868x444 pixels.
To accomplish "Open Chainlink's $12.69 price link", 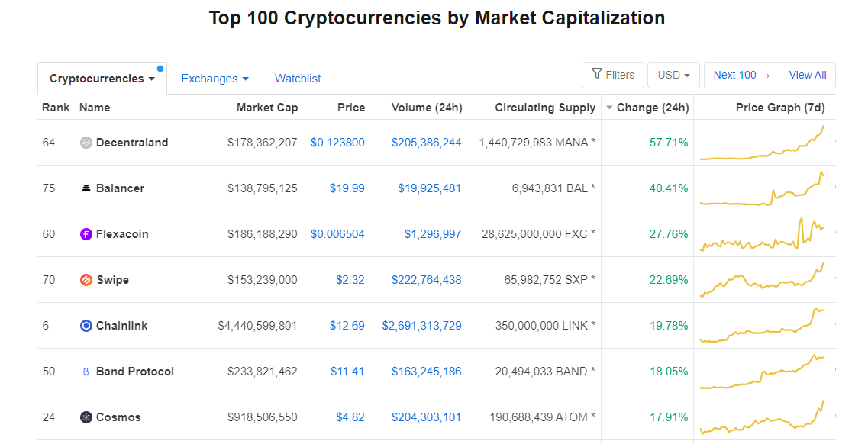I will click(347, 326).
